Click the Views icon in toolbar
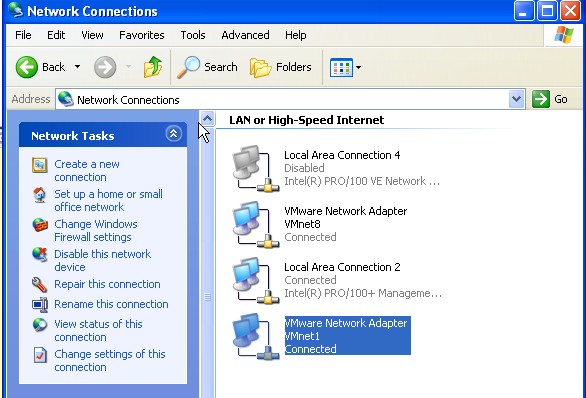The image size is (586, 398). tap(341, 68)
